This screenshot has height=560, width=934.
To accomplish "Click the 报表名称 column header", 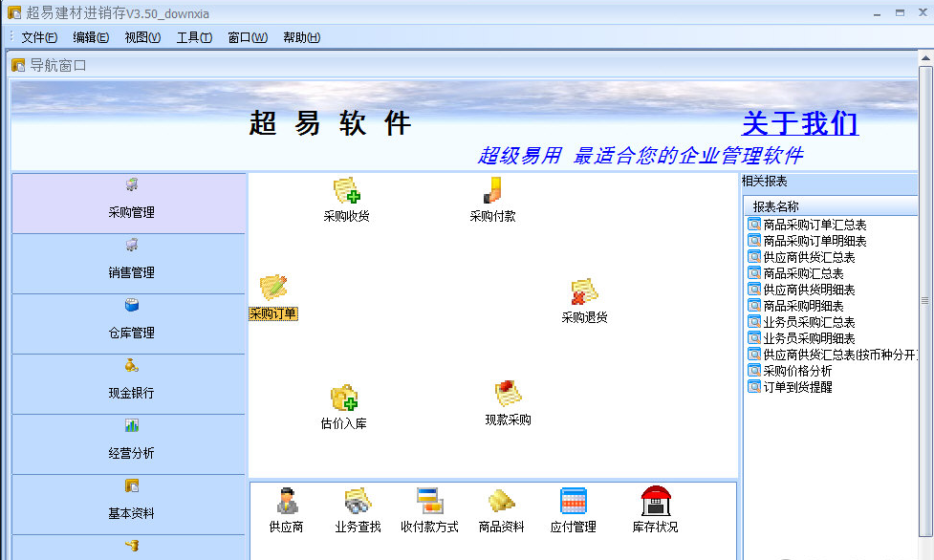I will pos(831,206).
